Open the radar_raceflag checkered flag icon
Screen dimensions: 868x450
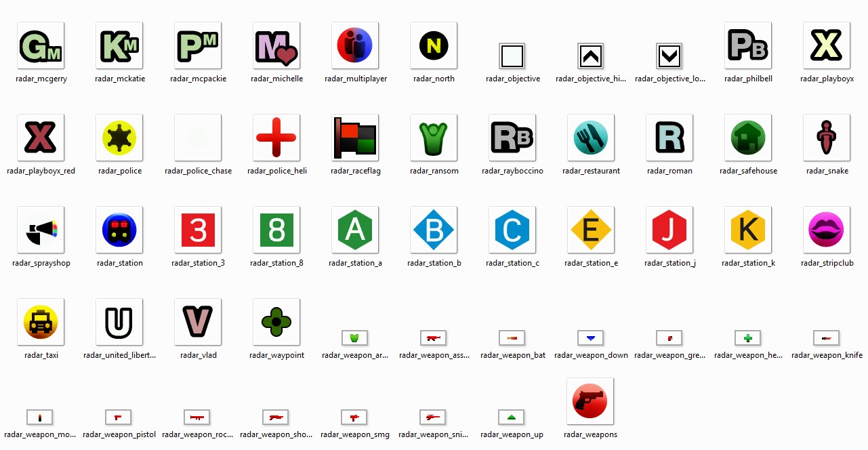[355, 138]
